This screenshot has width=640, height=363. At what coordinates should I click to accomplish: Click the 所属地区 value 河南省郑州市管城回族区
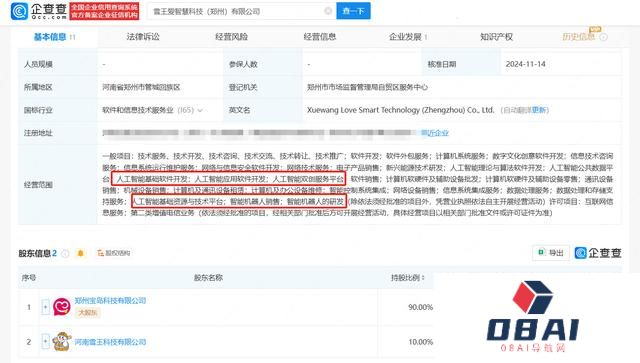pos(141,87)
